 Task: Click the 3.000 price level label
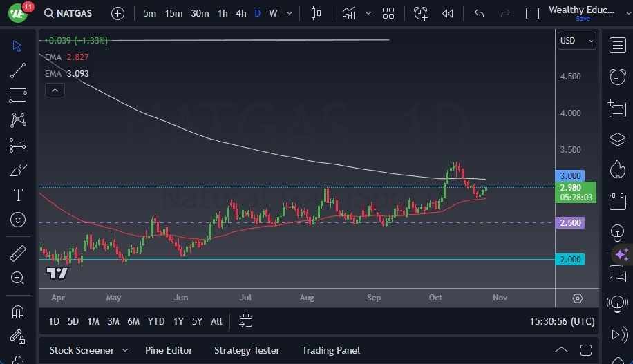click(x=571, y=176)
